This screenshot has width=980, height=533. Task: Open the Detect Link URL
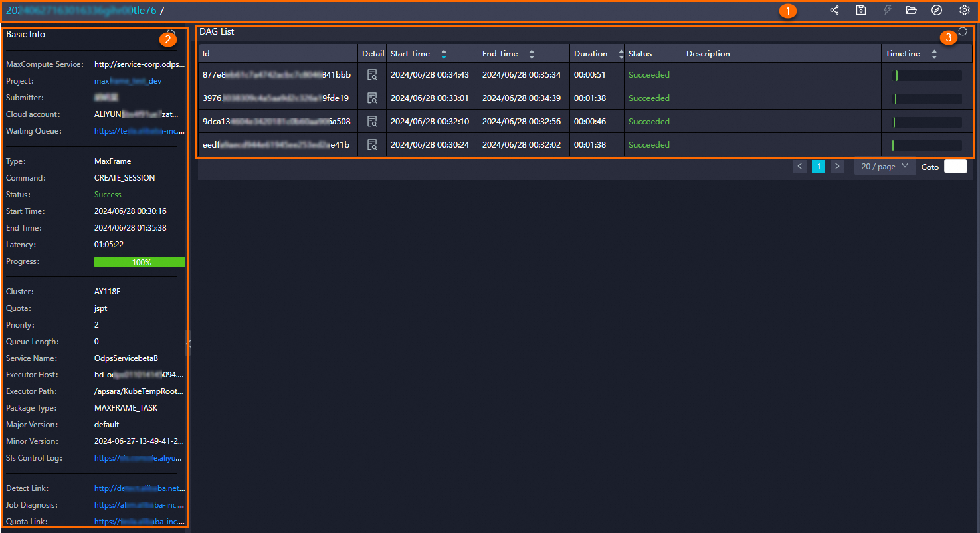[140, 488]
